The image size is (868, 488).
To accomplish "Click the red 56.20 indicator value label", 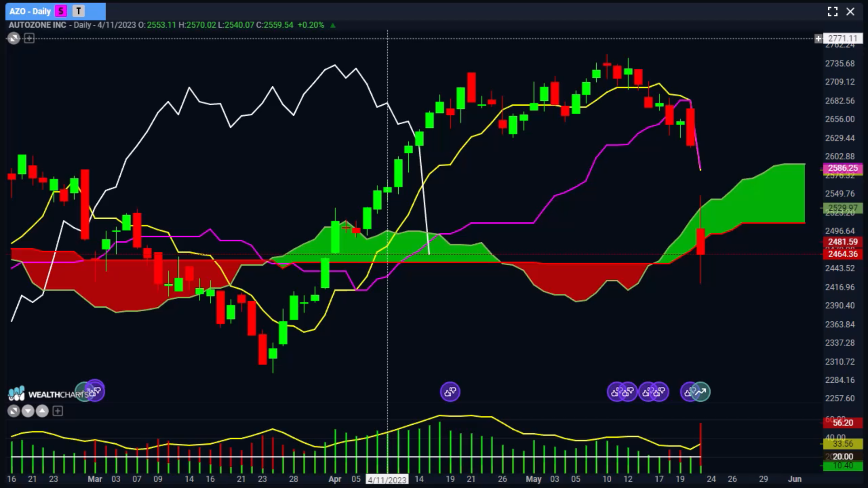I will click(x=843, y=422).
